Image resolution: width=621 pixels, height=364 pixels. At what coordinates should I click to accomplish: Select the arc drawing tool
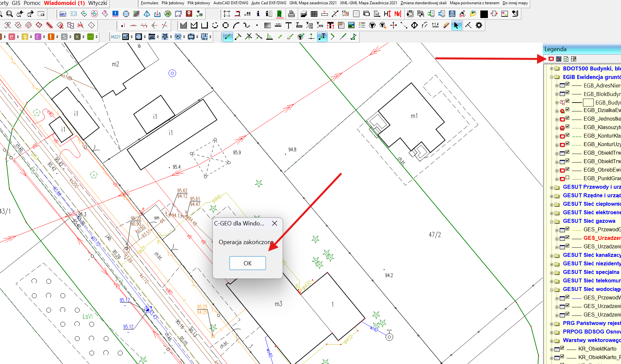pos(236,25)
